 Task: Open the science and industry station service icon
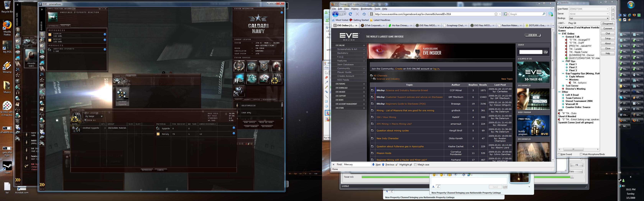click(x=239, y=78)
